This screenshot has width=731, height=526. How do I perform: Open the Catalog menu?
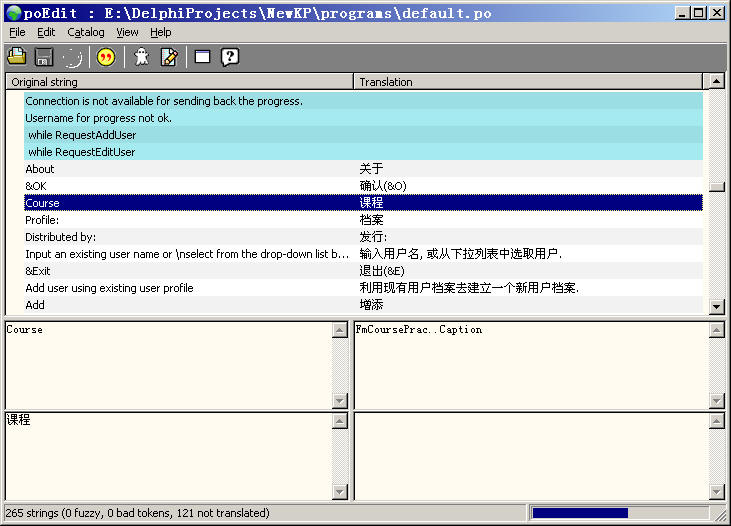86,32
